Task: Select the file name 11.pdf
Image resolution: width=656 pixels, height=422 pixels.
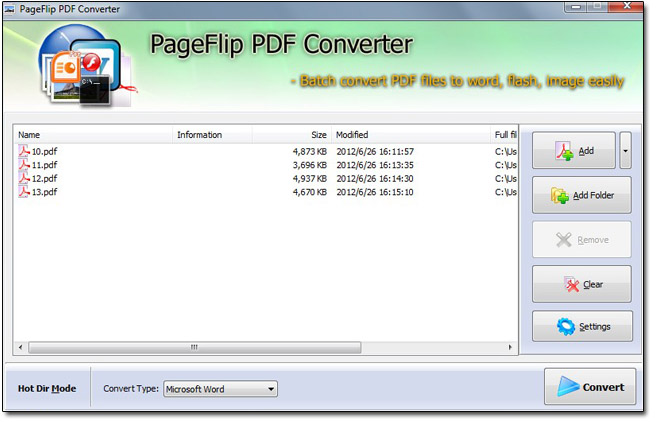Action: click(44, 165)
